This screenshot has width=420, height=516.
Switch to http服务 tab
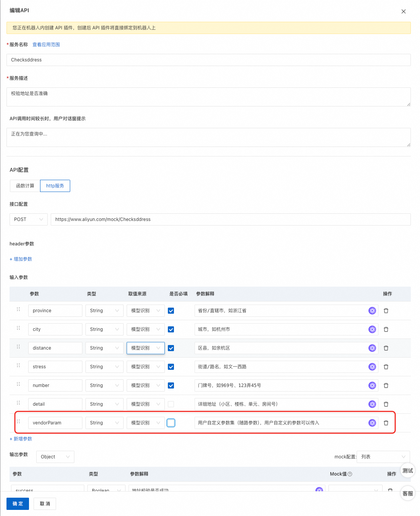tap(55, 186)
